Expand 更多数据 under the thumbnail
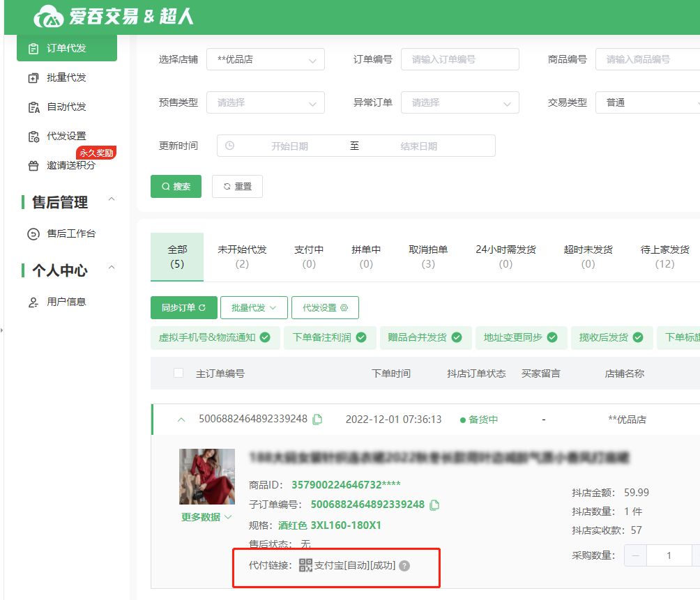The height and width of the screenshot is (600, 700). tap(206, 517)
